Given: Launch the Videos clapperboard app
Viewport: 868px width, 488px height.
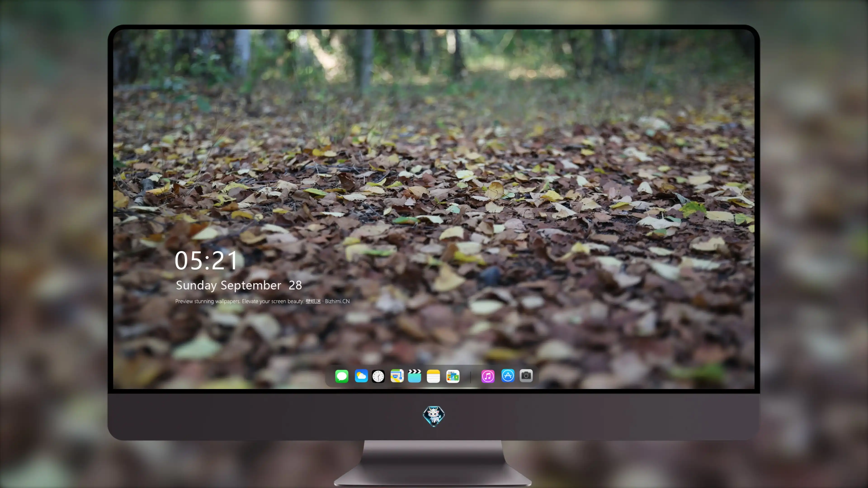Looking at the screenshot, I should 415,376.
